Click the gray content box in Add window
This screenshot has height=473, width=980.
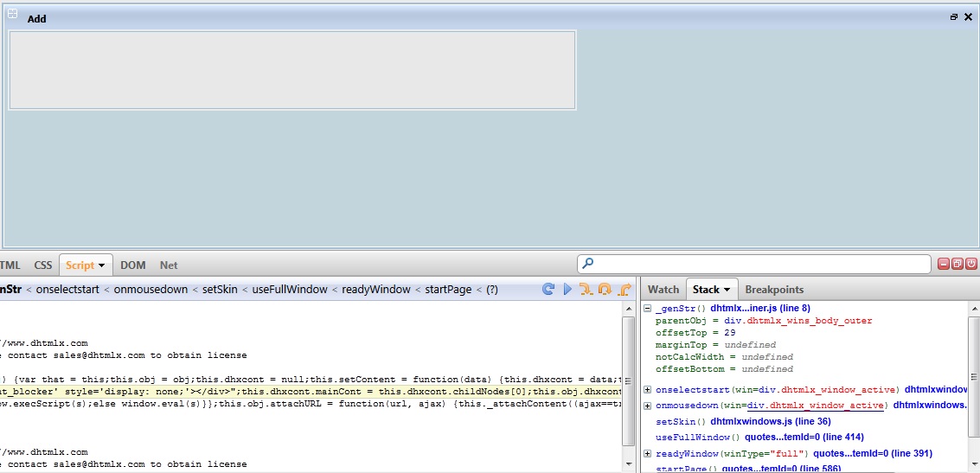coord(291,70)
